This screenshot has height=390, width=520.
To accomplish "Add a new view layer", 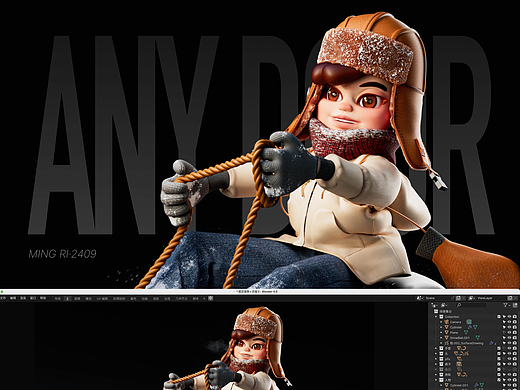I will (x=510, y=298).
